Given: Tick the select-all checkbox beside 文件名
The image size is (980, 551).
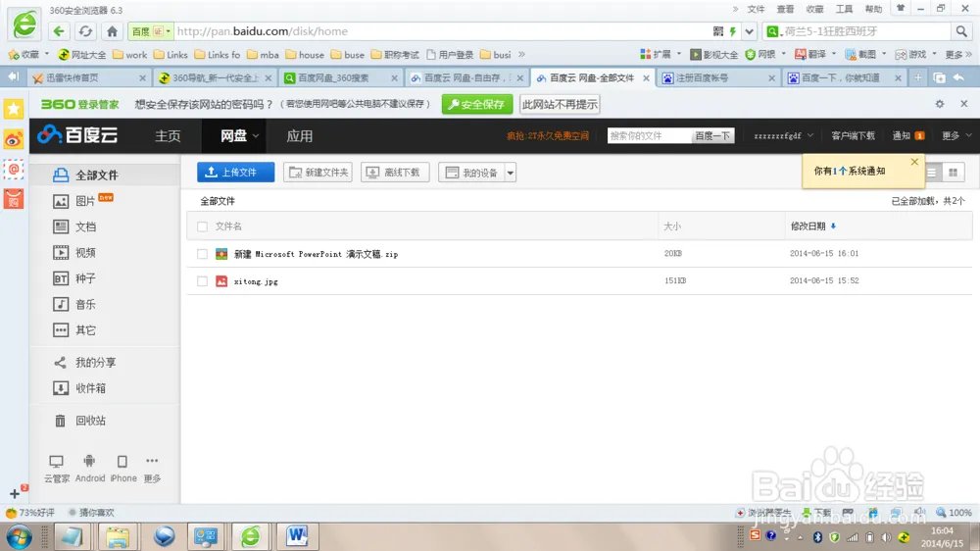Looking at the screenshot, I should tap(202, 226).
